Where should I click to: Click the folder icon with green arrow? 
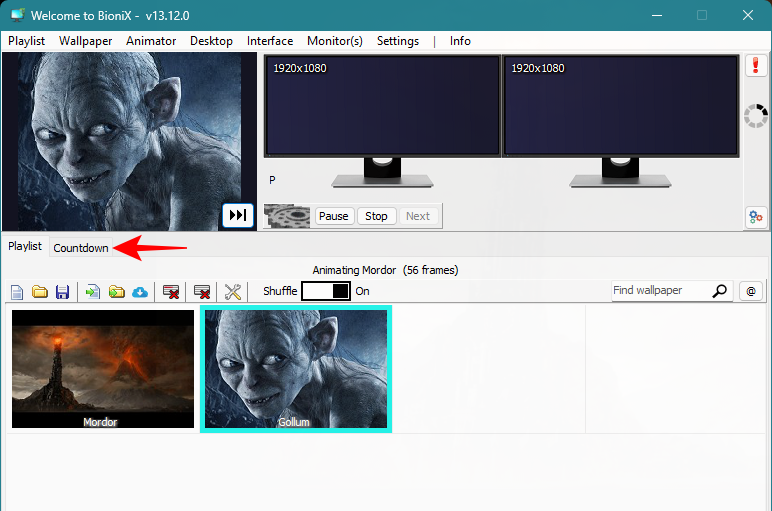(117, 292)
